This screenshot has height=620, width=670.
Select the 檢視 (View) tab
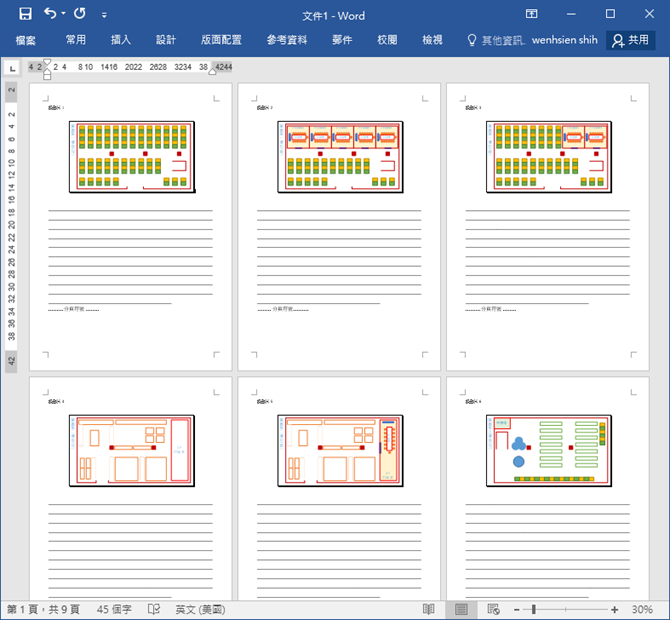[432, 40]
